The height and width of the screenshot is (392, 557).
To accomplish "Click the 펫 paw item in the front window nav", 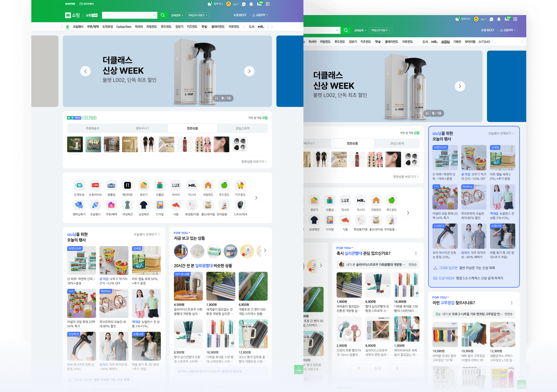I will [x=204, y=27].
